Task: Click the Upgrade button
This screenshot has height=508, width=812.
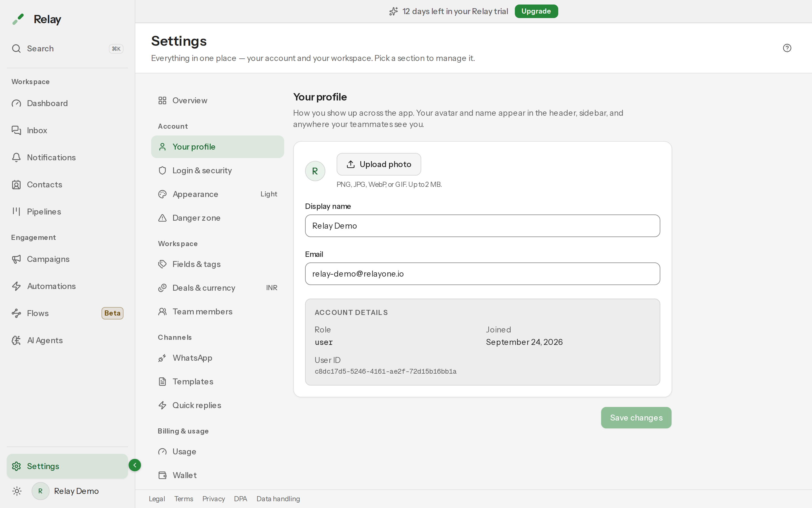Action: point(536,11)
